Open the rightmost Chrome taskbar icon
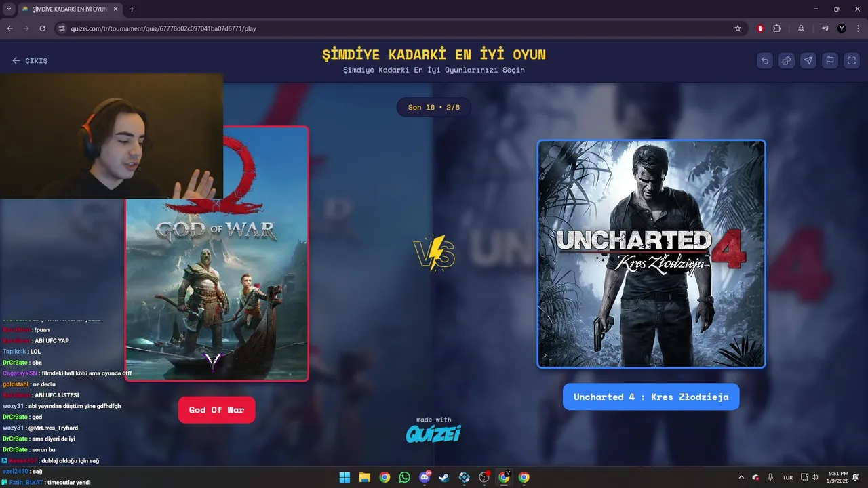868x488 pixels. click(524, 477)
